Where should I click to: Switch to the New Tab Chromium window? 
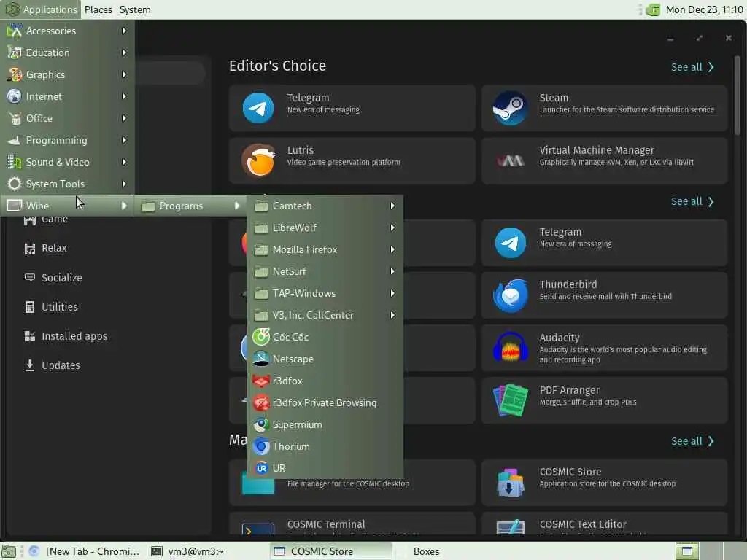point(86,551)
